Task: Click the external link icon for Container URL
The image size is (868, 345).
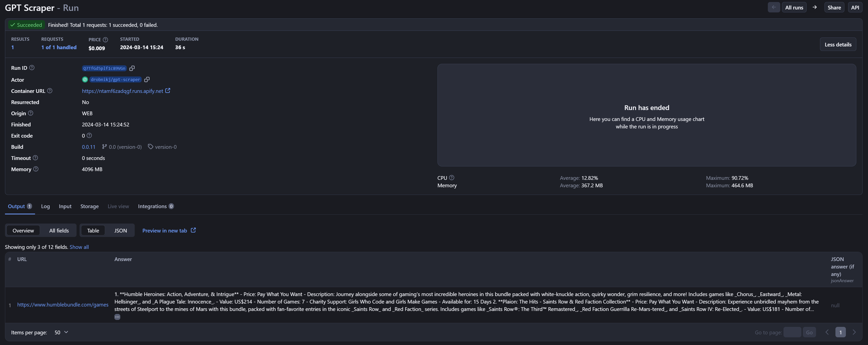Action: point(168,91)
